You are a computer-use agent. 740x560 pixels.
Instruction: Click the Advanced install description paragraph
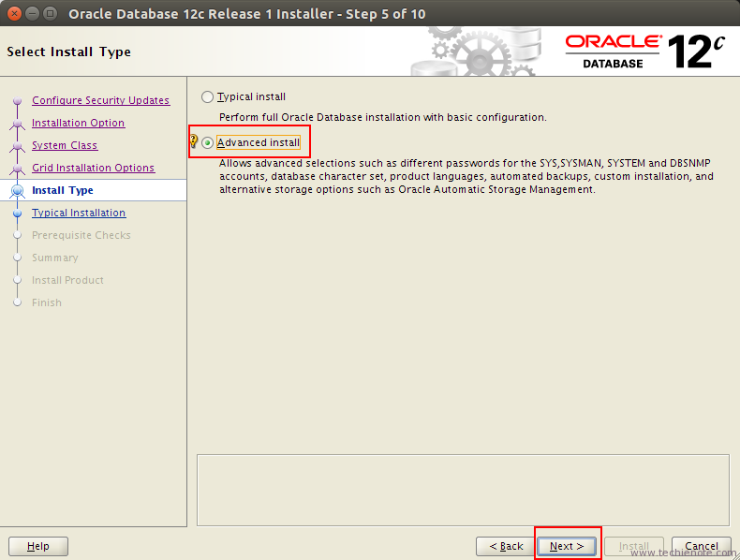click(x=466, y=176)
